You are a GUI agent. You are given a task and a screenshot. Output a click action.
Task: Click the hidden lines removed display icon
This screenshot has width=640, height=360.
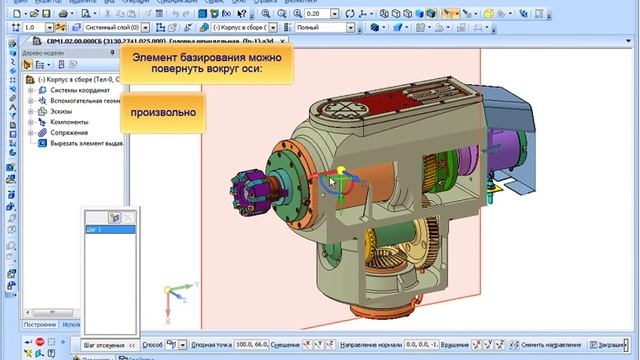[396, 13]
